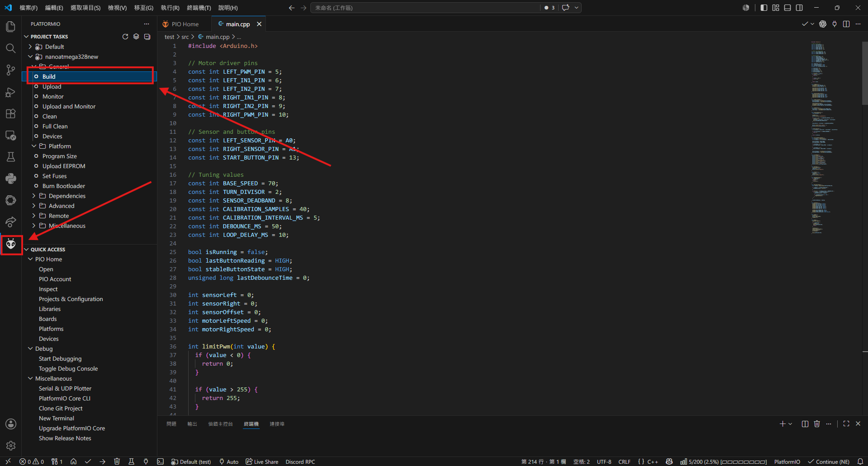Open the Source Control view
Viewport: 868px width, 466px height.
[11, 70]
